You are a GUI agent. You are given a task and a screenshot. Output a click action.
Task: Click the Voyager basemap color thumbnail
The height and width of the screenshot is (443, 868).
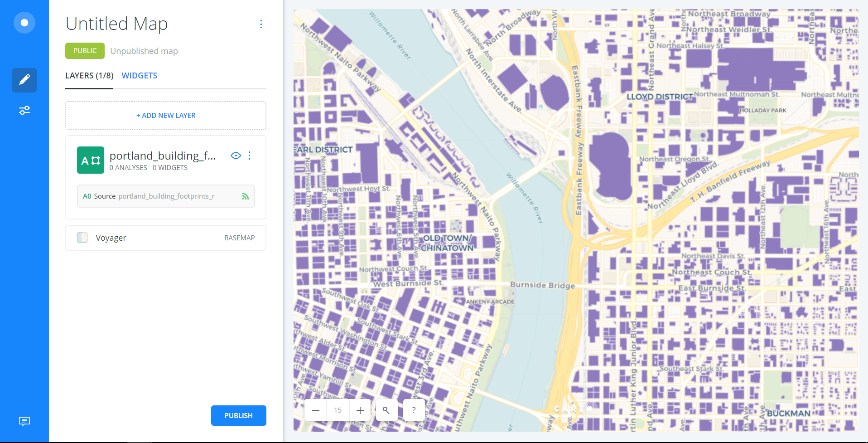[82, 238]
